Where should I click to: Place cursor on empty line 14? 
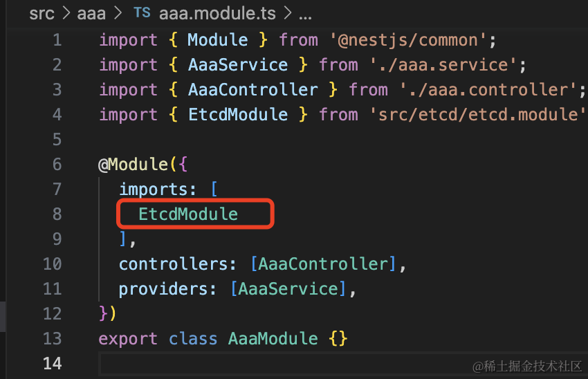click(277, 363)
